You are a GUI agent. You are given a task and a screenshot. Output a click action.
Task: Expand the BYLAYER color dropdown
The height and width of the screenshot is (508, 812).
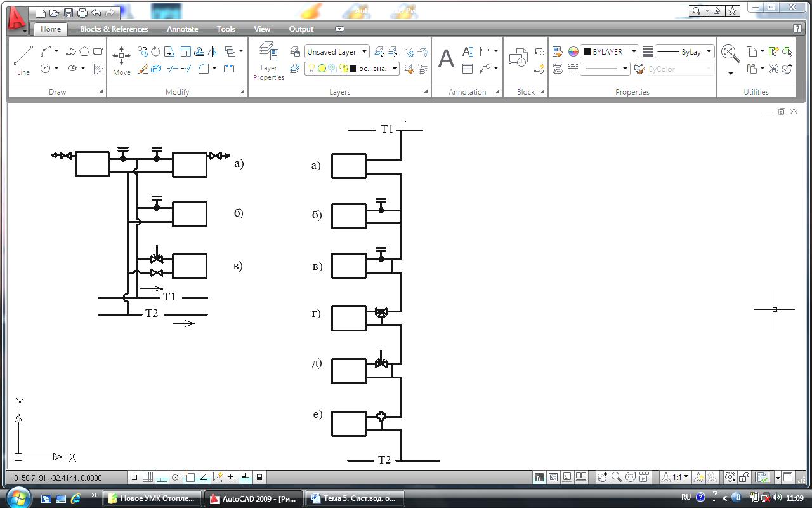[x=633, y=51]
